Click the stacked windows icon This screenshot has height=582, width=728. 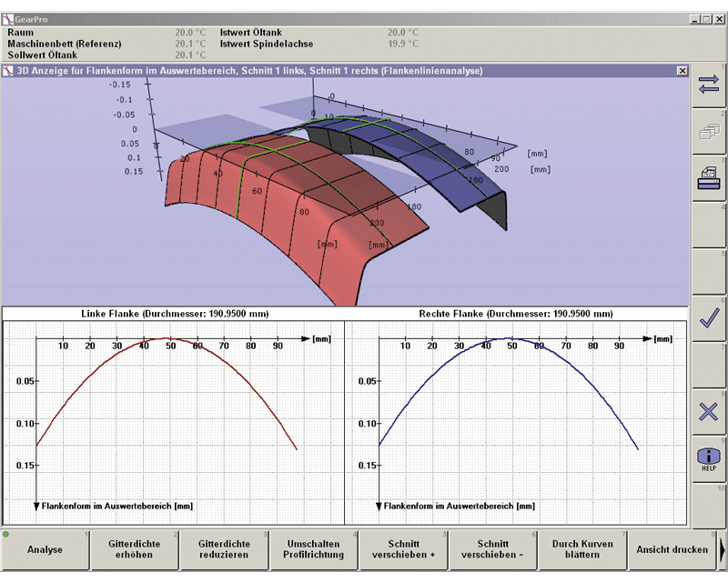709,132
